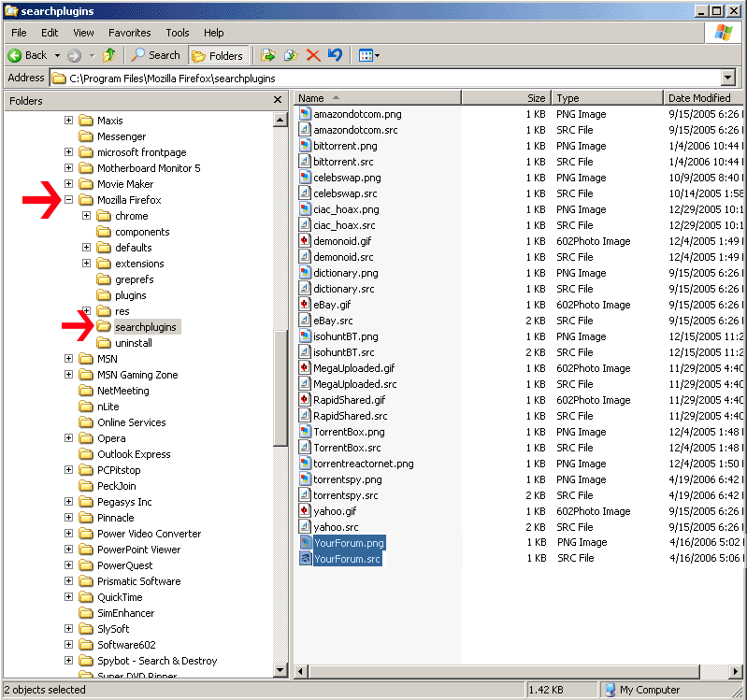Expand the chrome folder node
The width and height of the screenshot is (747, 700).
tap(86, 216)
